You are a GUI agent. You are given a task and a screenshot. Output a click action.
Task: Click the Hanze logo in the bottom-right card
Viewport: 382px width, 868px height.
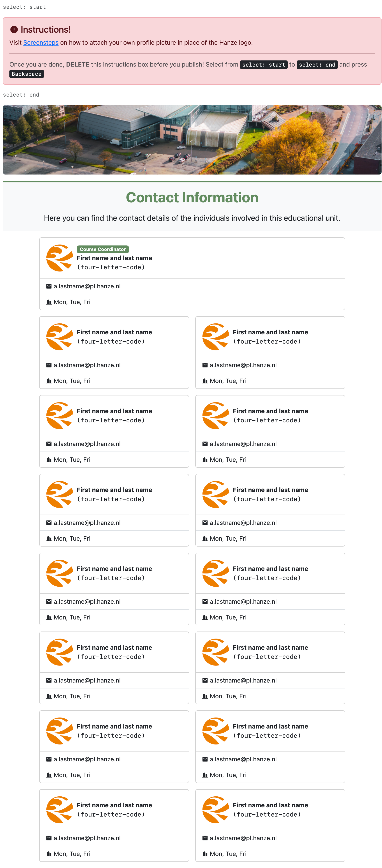(216, 810)
